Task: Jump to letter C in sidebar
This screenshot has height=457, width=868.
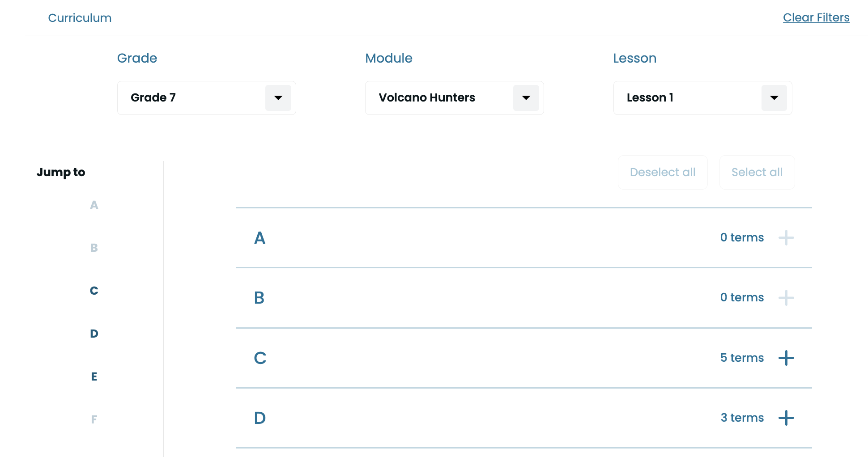Action: pyautogui.click(x=94, y=291)
